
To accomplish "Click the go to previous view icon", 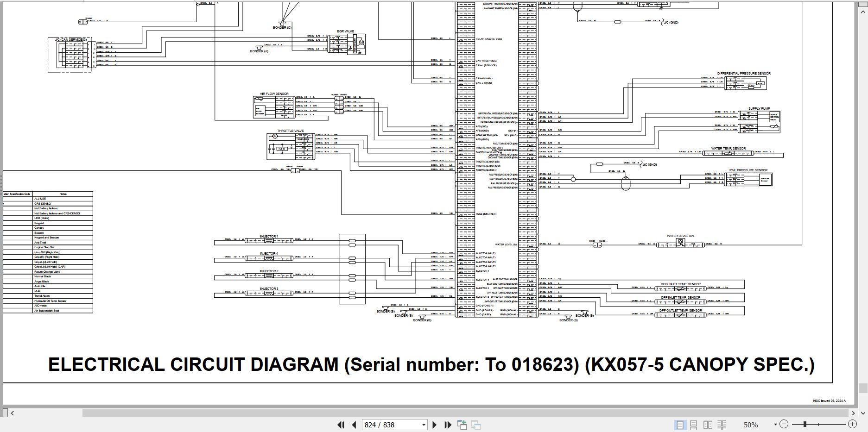I will (x=462, y=425).
